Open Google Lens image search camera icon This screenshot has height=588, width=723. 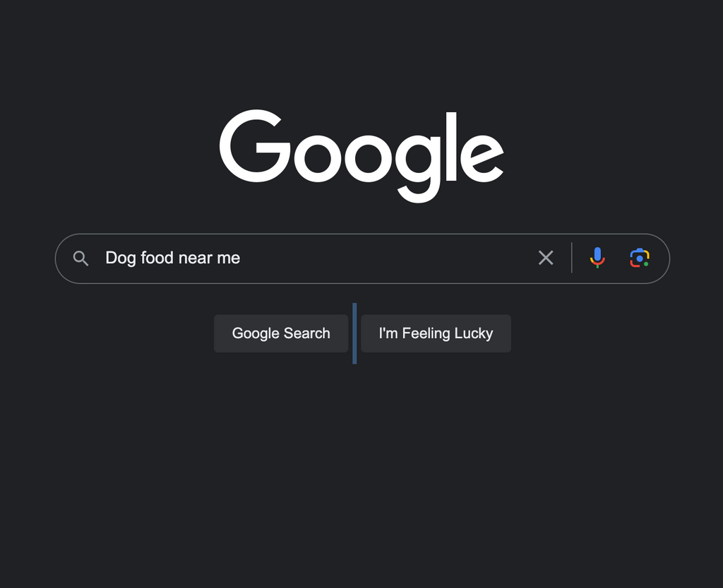tap(640, 258)
